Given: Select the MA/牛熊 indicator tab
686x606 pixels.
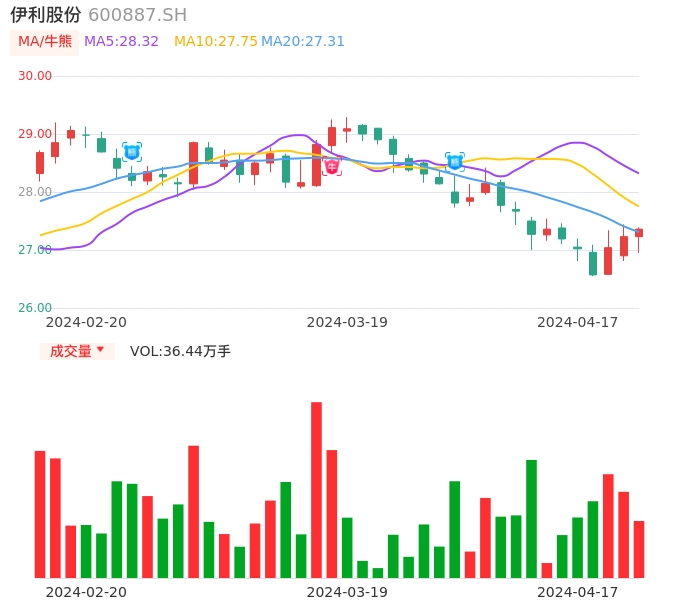Looking at the screenshot, I should (45, 42).
